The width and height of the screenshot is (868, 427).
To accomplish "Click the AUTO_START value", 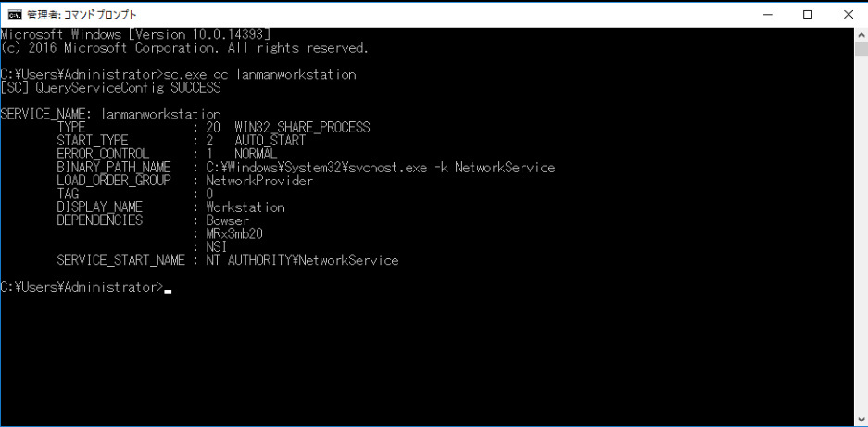I will (270, 141).
